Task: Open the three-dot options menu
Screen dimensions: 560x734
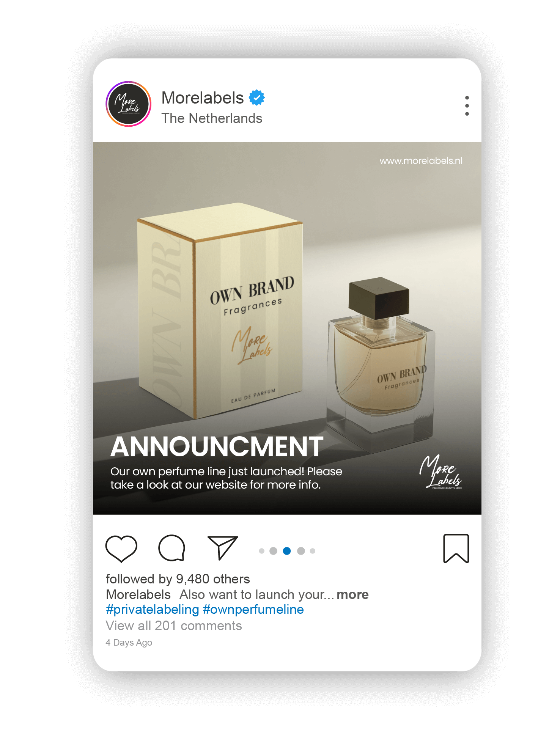Action: [467, 106]
